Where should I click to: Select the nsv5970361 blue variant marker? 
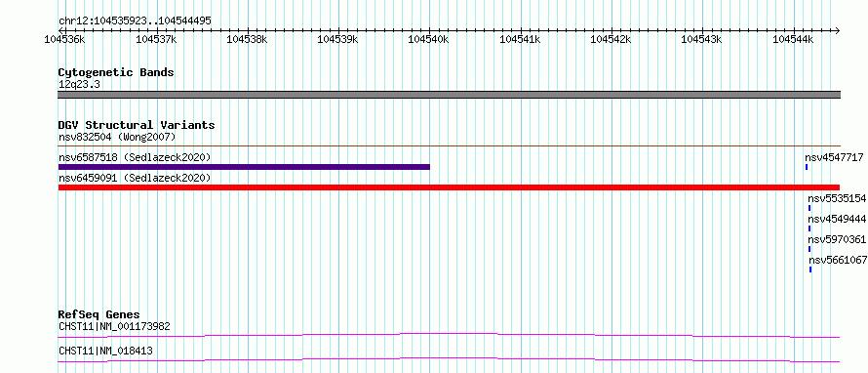[809, 249]
